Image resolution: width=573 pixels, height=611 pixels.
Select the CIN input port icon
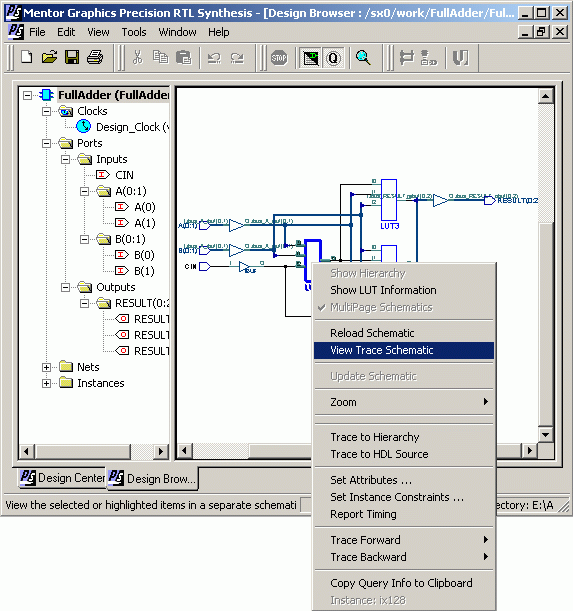103,175
